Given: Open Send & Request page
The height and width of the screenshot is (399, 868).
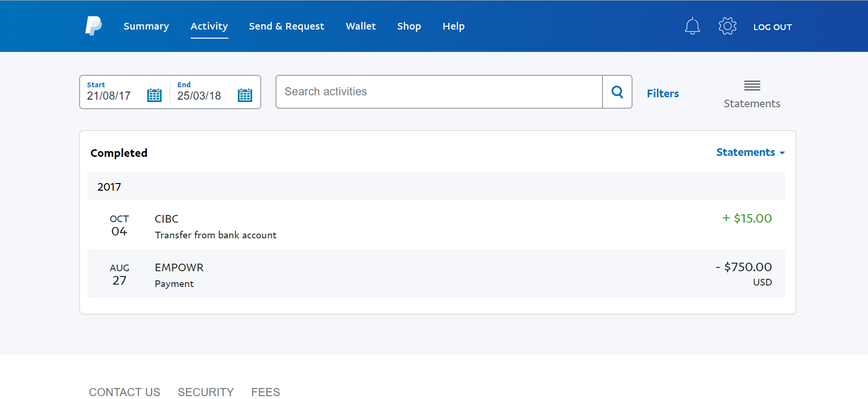Looking at the screenshot, I should (x=286, y=26).
